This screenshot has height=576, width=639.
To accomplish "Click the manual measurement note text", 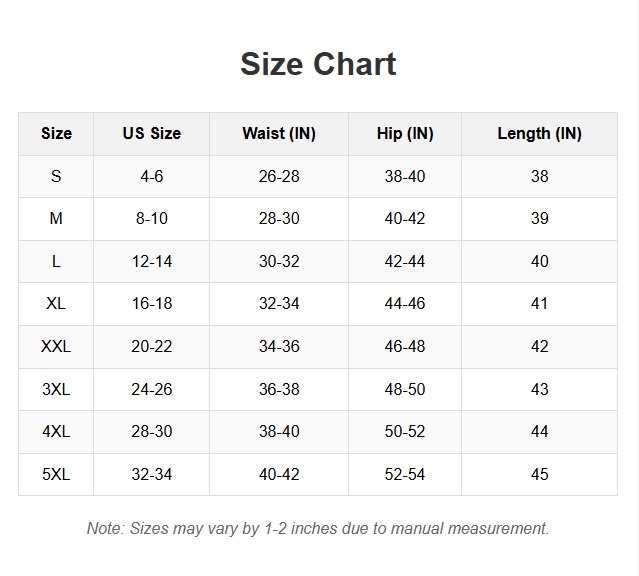I will pyautogui.click(x=318, y=528).
